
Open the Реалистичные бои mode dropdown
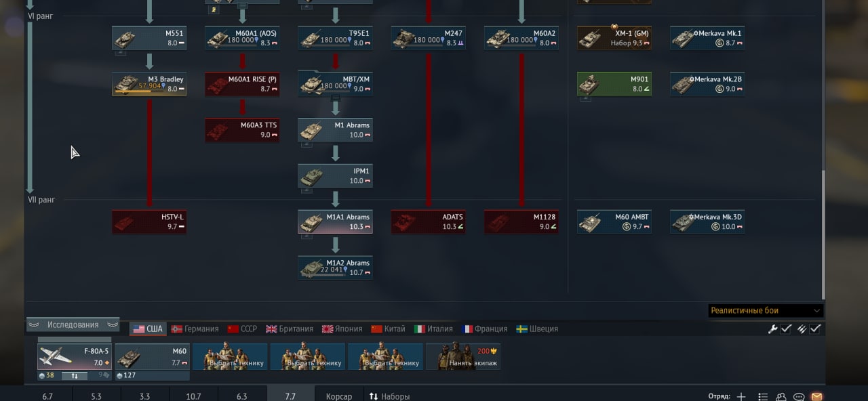tap(766, 310)
